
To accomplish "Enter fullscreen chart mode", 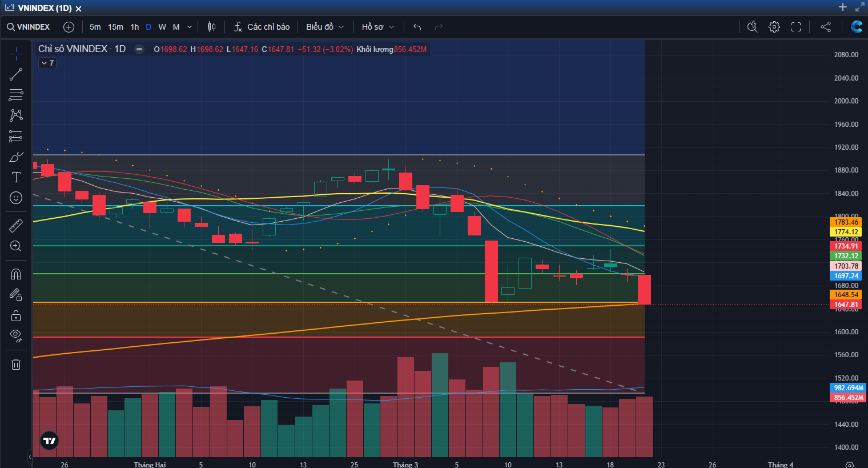I will coord(796,27).
